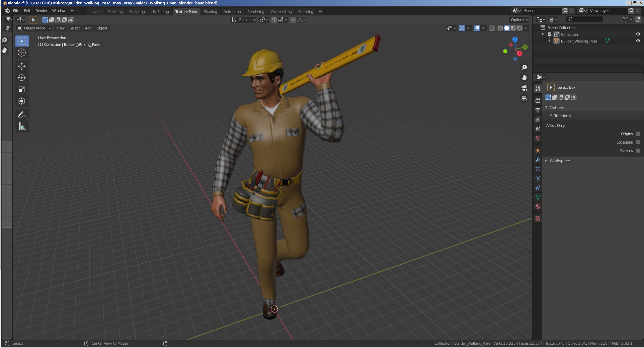The width and height of the screenshot is (644, 348).
Task: Add new collection in the outliner
Action: tap(638, 20)
